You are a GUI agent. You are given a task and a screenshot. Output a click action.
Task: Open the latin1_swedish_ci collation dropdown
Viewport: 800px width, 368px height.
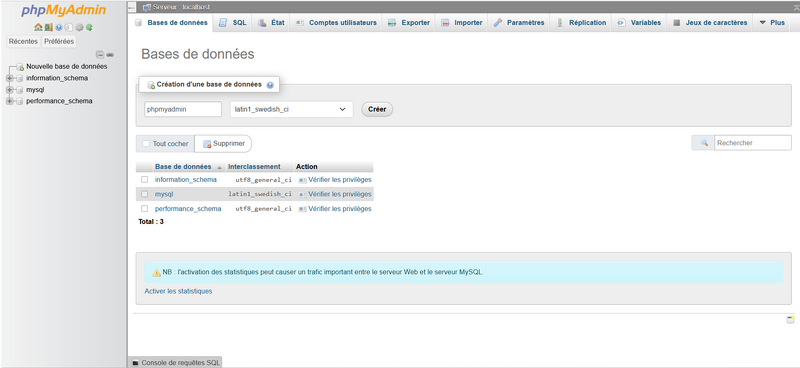291,109
